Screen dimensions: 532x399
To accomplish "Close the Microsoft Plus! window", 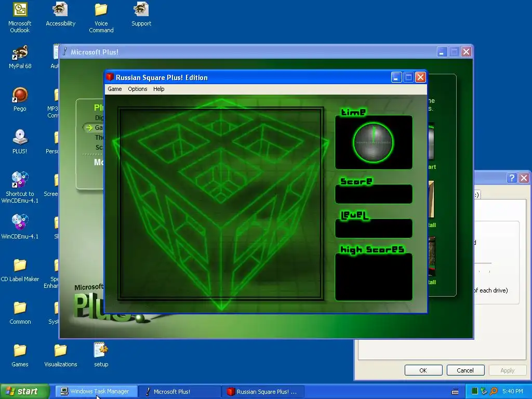I will [x=466, y=52].
